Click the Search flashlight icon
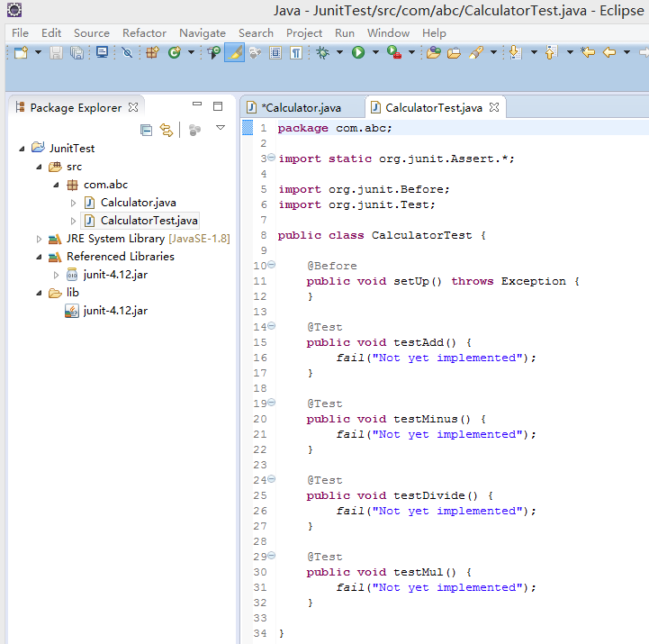This screenshot has height=644, width=649. (x=476, y=52)
